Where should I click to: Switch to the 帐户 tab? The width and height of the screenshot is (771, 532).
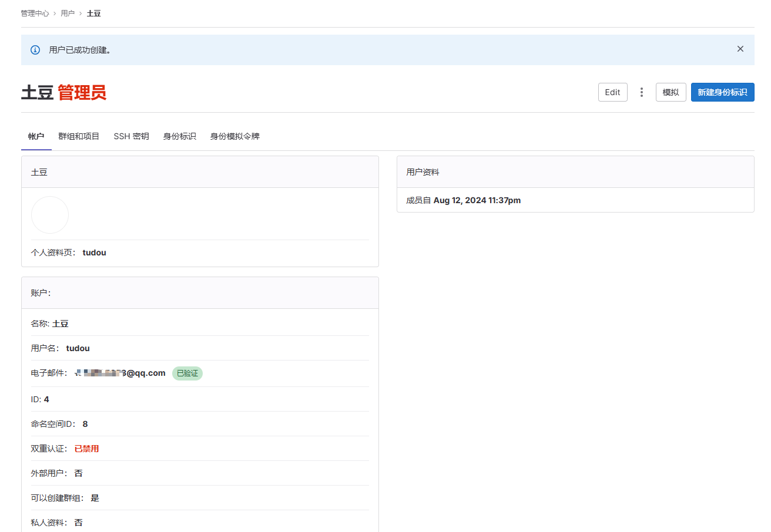tap(36, 136)
